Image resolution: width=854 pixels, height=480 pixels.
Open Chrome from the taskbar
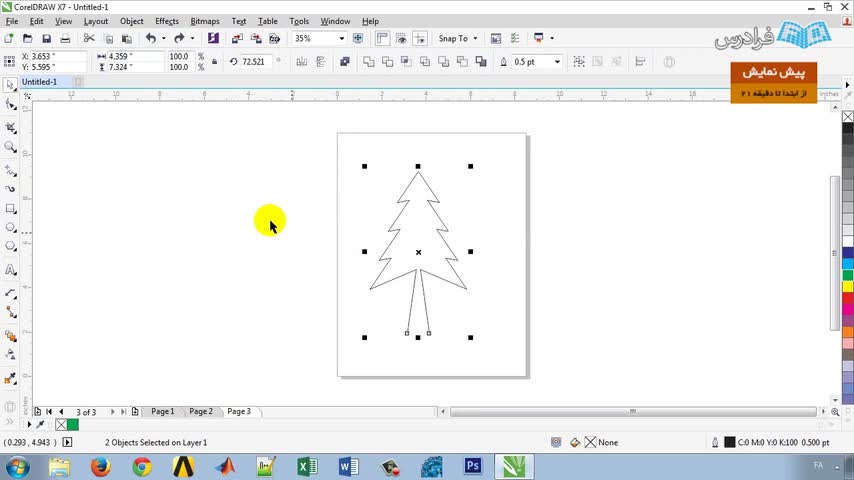coord(142,466)
